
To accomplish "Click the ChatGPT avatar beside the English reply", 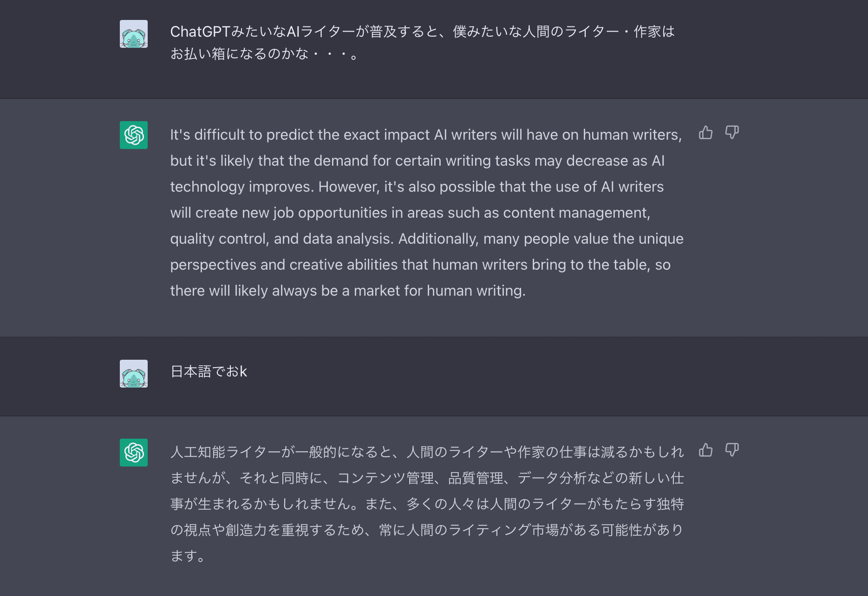I will coord(133,135).
